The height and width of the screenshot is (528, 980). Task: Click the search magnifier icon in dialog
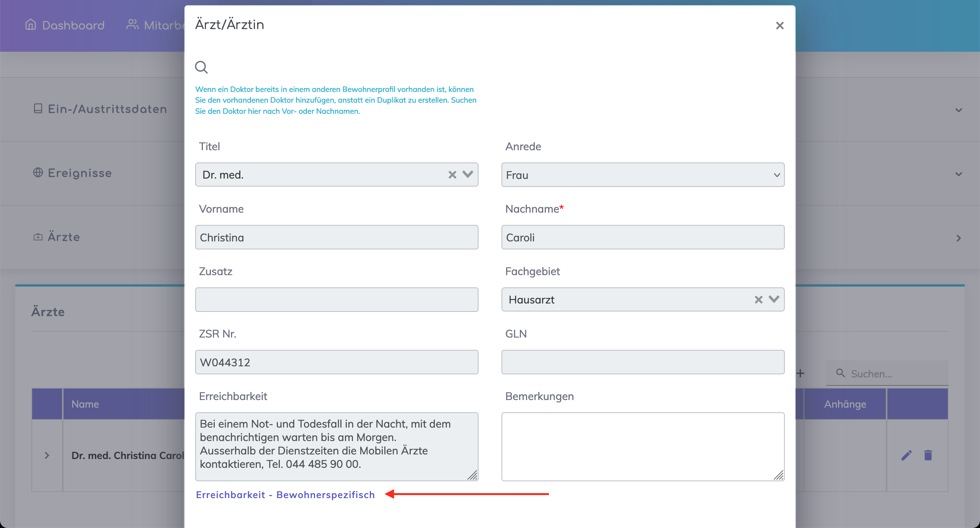click(x=201, y=67)
